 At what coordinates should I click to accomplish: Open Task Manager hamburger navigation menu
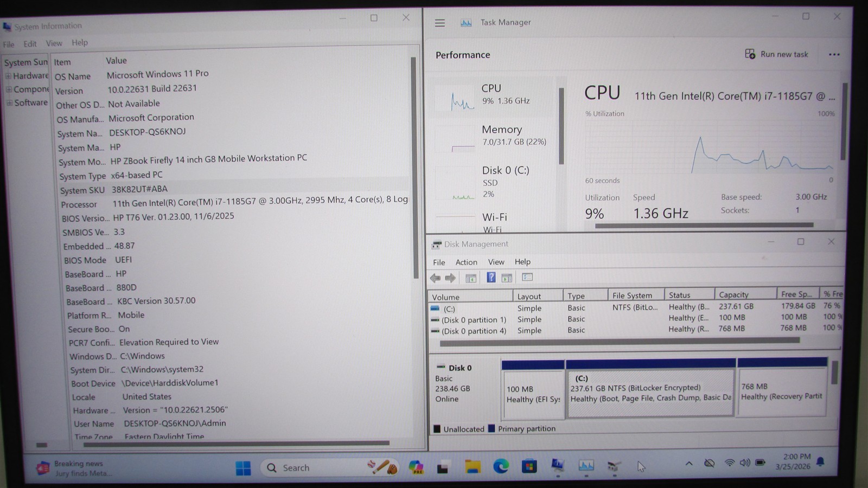coord(440,23)
